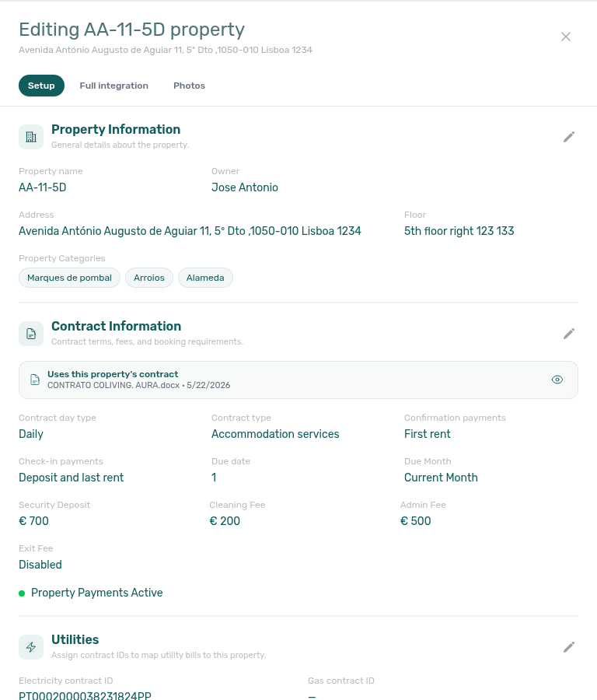Switch to the Full integration tab
Screen dimensions: 597x700
coord(113,86)
